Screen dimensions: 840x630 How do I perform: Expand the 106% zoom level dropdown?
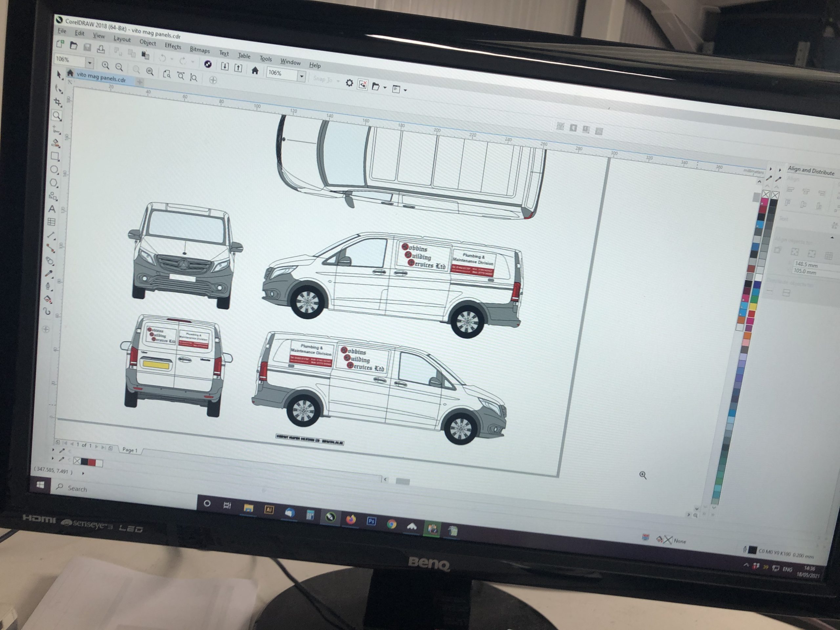click(302, 76)
